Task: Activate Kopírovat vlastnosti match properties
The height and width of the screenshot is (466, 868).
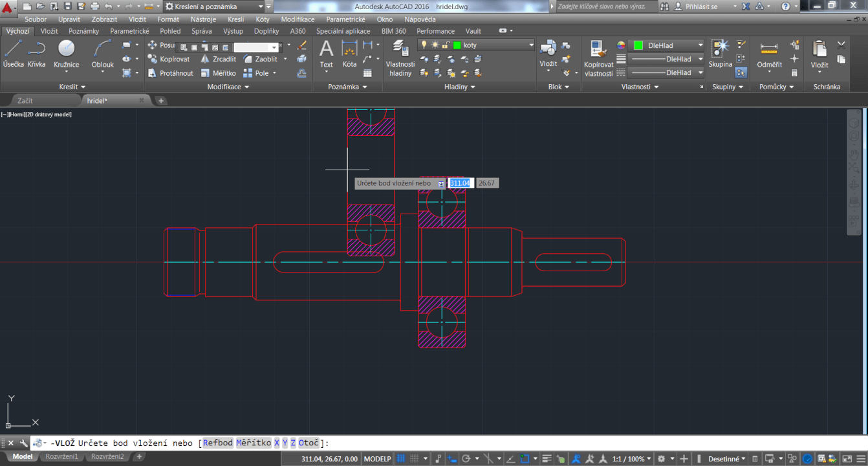Action: click(598, 58)
